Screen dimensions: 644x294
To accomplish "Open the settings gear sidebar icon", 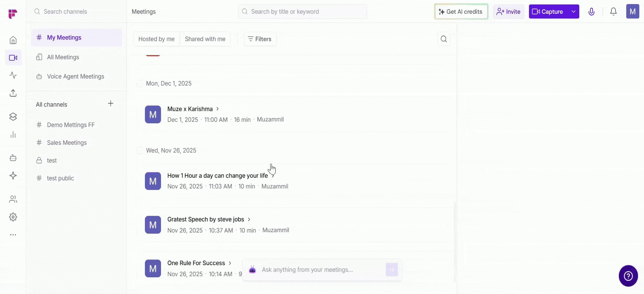I will point(13,217).
